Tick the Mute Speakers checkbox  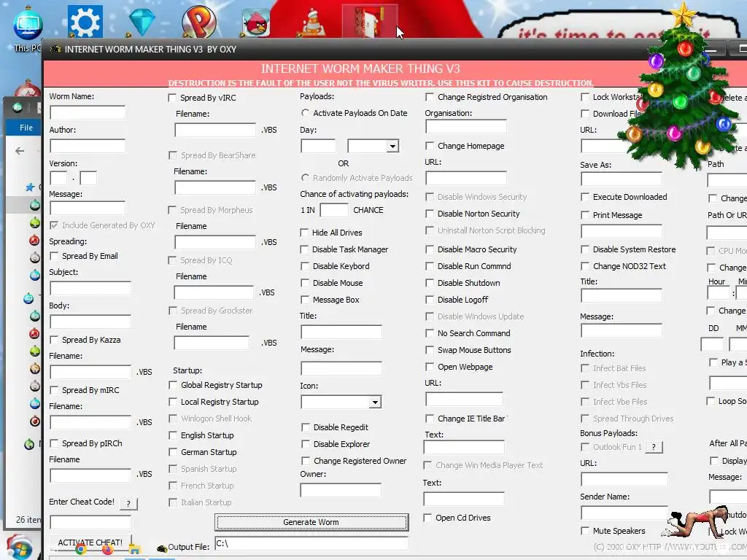pyautogui.click(x=585, y=531)
